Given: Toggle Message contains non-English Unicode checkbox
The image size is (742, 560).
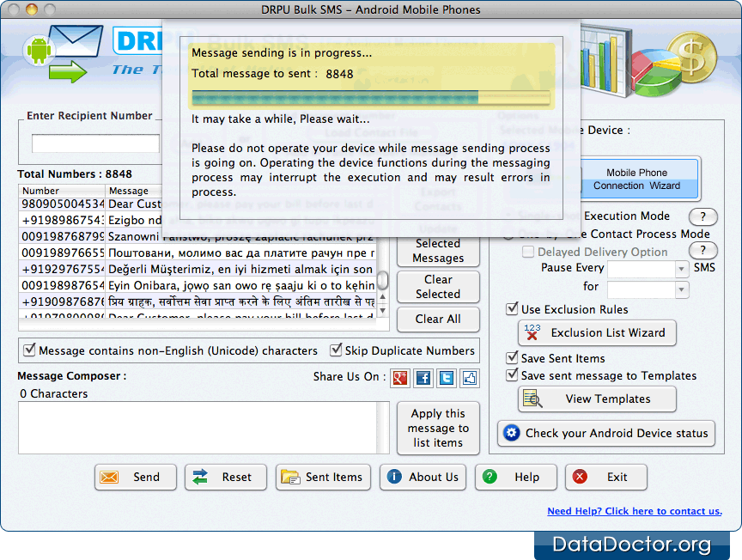Looking at the screenshot, I should click(29, 350).
